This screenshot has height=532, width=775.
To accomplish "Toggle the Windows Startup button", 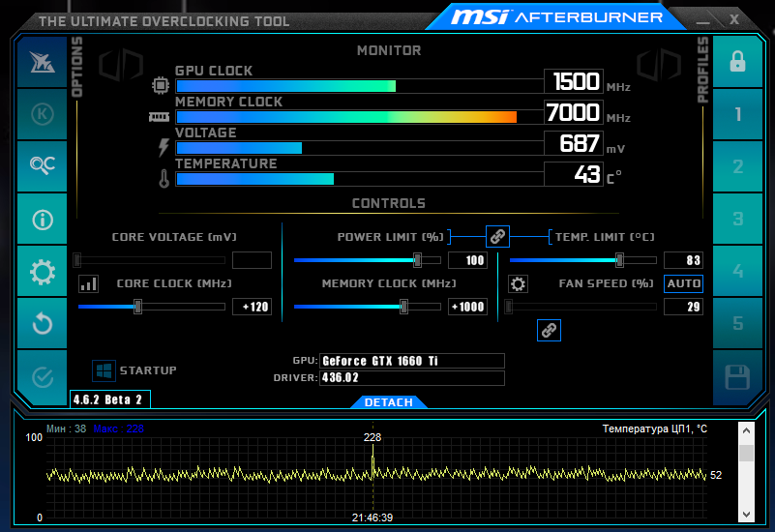I will click(104, 370).
